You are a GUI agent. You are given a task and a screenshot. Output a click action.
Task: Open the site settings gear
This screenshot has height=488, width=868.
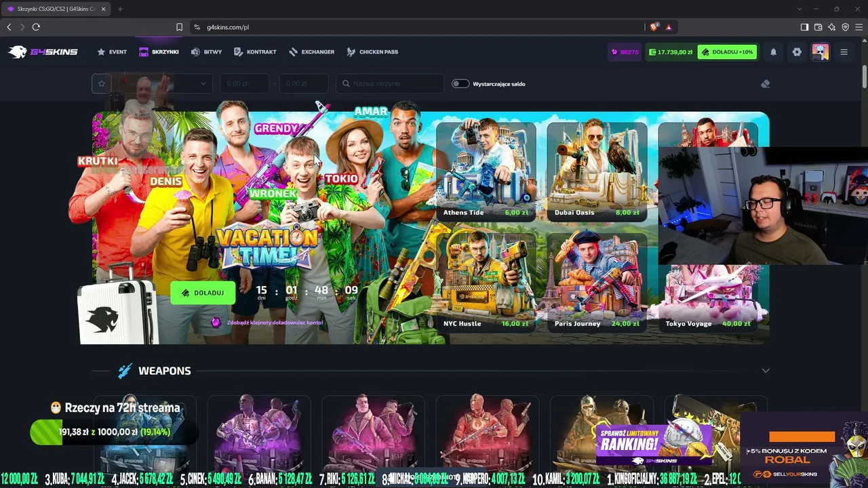click(797, 52)
